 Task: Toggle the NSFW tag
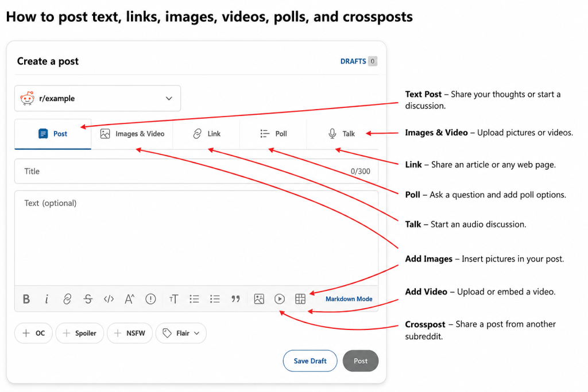(130, 333)
